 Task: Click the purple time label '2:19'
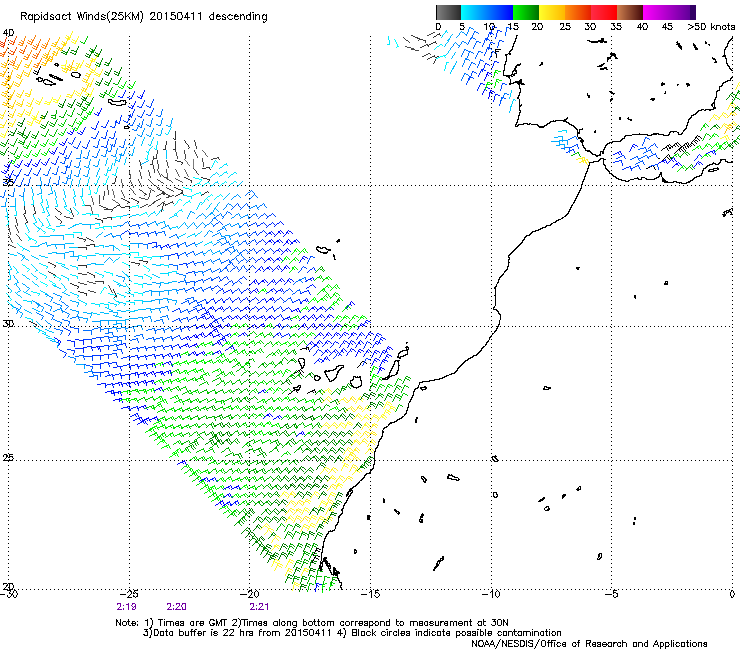coord(126,607)
